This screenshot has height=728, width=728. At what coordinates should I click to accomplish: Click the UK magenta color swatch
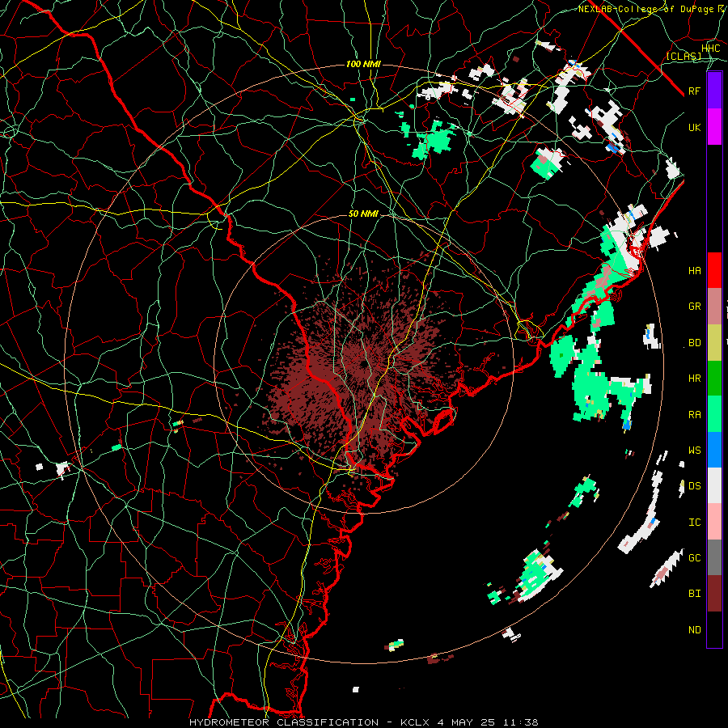(714, 127)
